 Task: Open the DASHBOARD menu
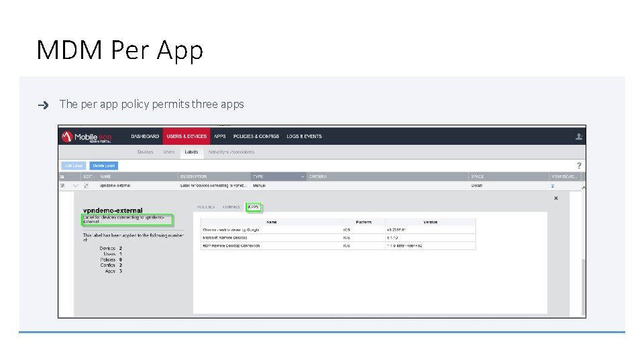pyautogui.click(x=145, y=136)
